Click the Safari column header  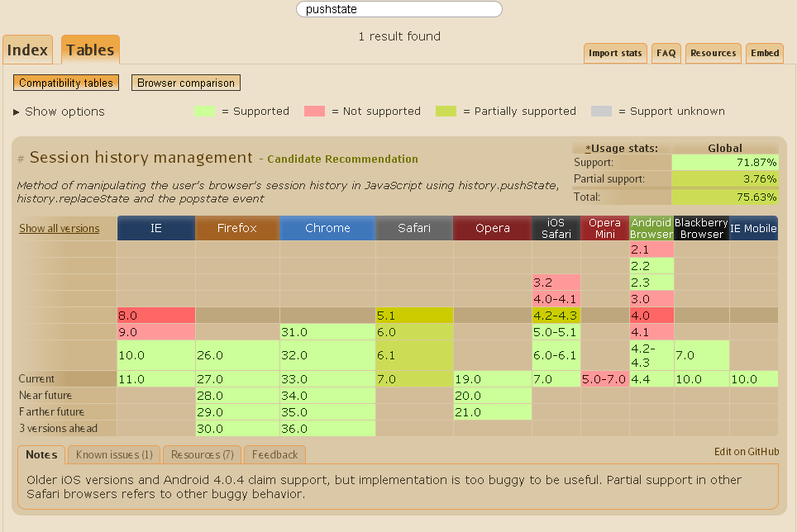414,228
